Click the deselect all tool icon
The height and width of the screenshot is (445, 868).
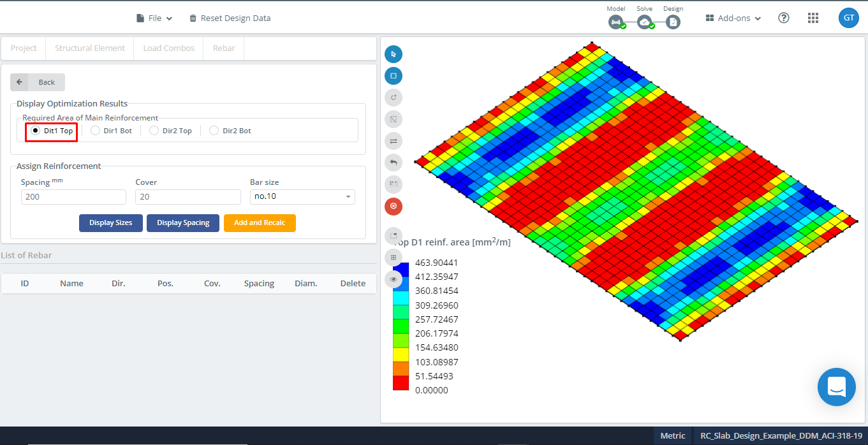pyautogui.click(x=394, y=119)
